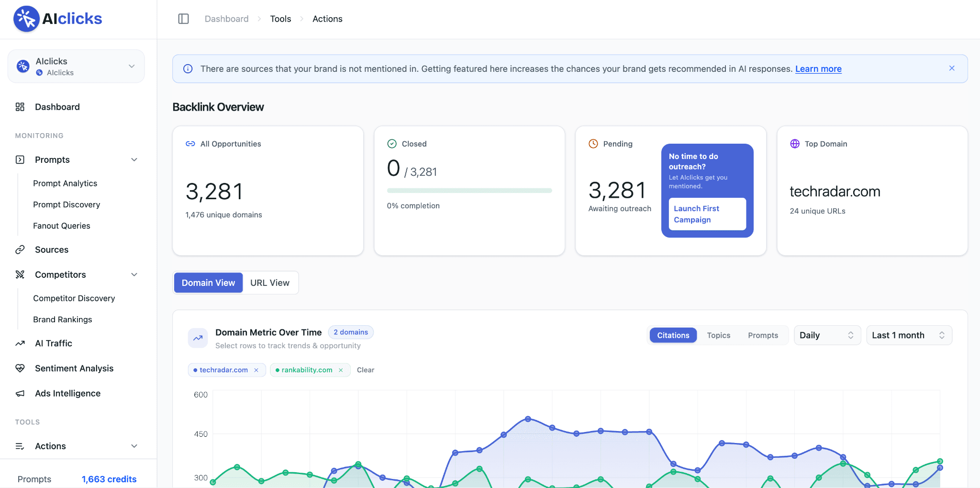Open the Learn more link
Viewport: 980px width, 488px height.
point(818,69)
